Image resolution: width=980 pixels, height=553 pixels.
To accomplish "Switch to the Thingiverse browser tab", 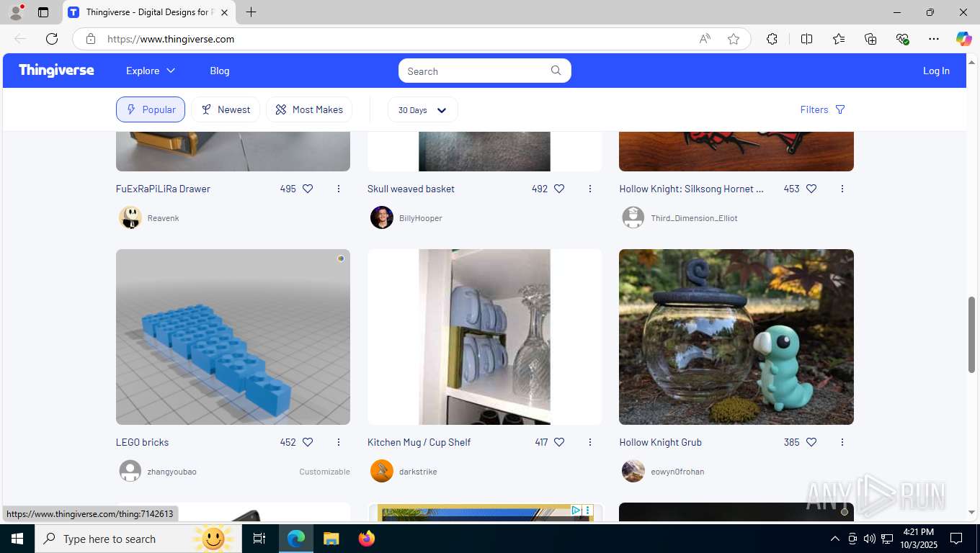I will click(149, 12).
